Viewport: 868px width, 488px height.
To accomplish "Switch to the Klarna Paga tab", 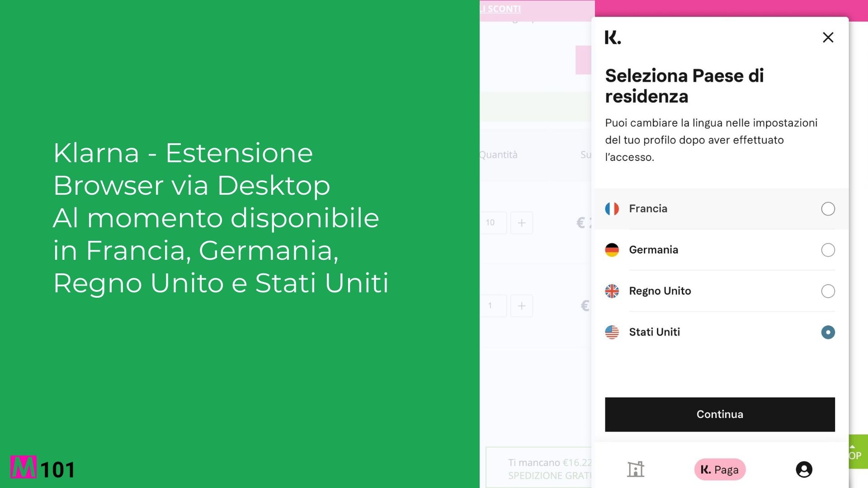I will [720, 469].
